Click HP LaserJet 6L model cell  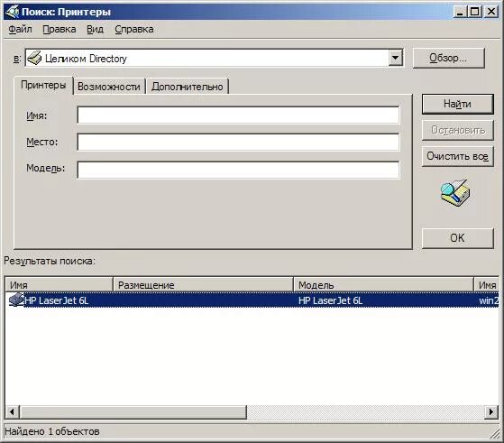[330, 300]
